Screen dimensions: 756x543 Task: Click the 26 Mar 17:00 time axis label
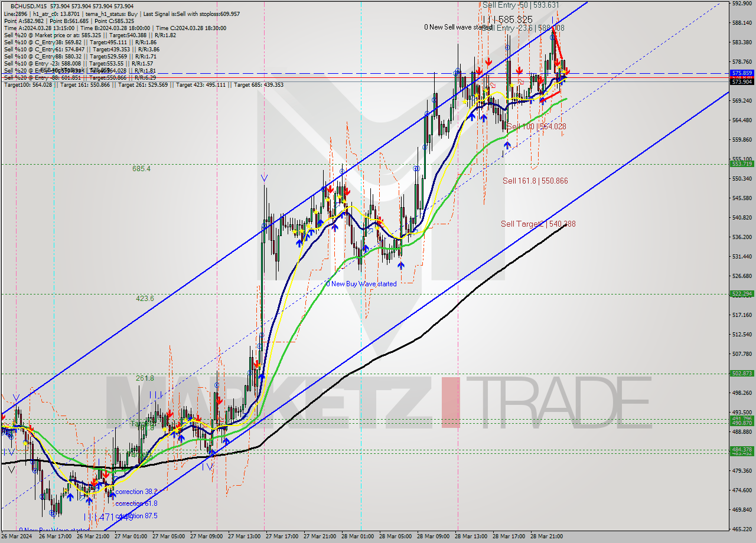(x=56, y=537)
